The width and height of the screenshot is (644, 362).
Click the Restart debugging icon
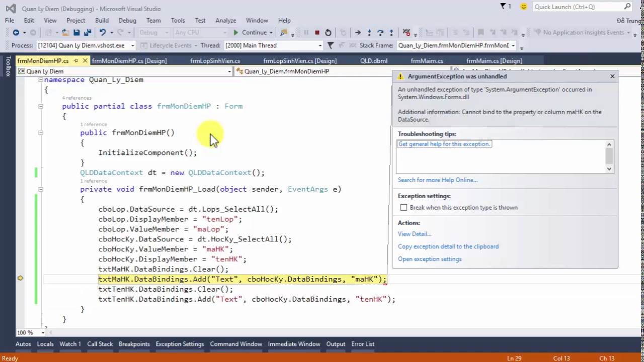tap(328, 33)
